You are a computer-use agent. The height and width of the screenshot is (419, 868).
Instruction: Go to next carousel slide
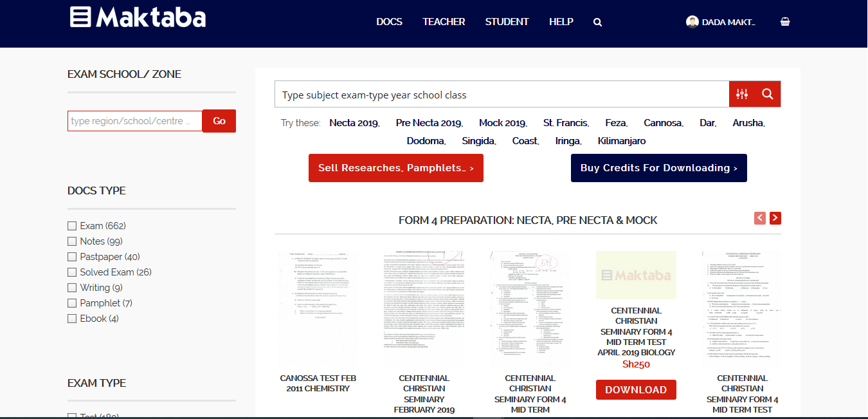pos(775,218)
